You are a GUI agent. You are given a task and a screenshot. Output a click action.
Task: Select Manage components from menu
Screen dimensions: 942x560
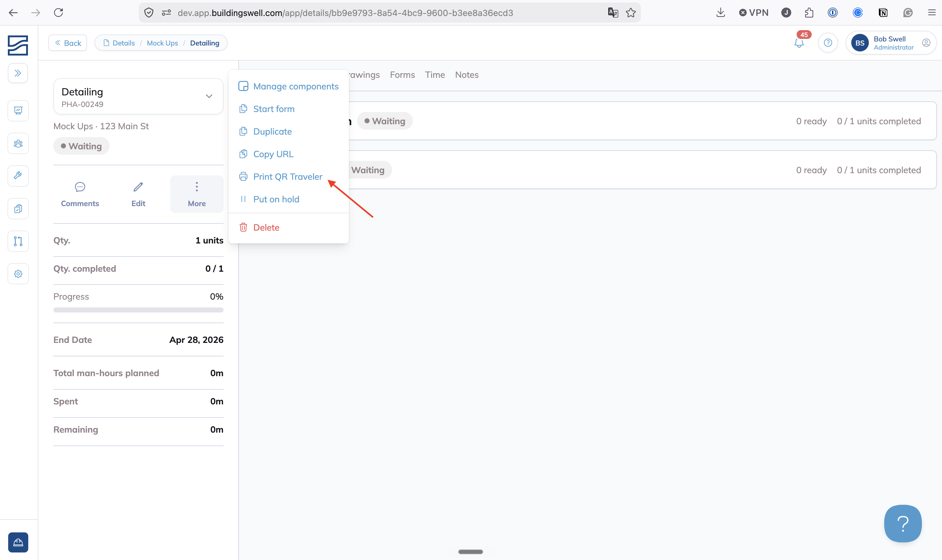pos(289,86)
